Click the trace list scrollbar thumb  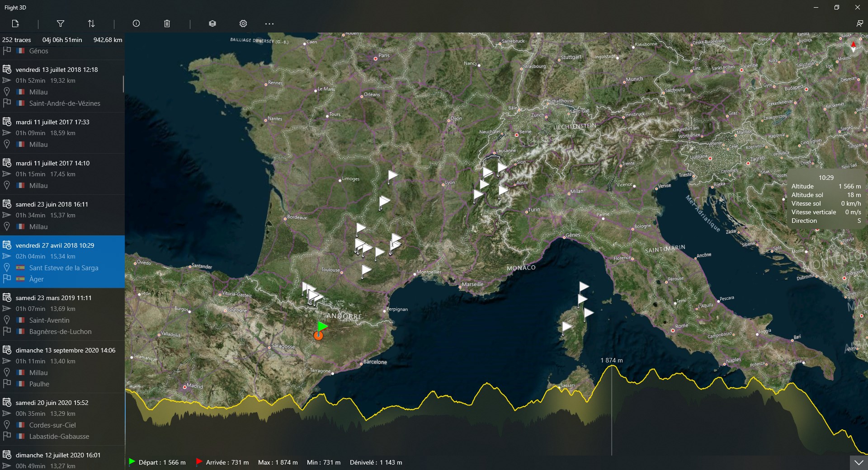123,84
